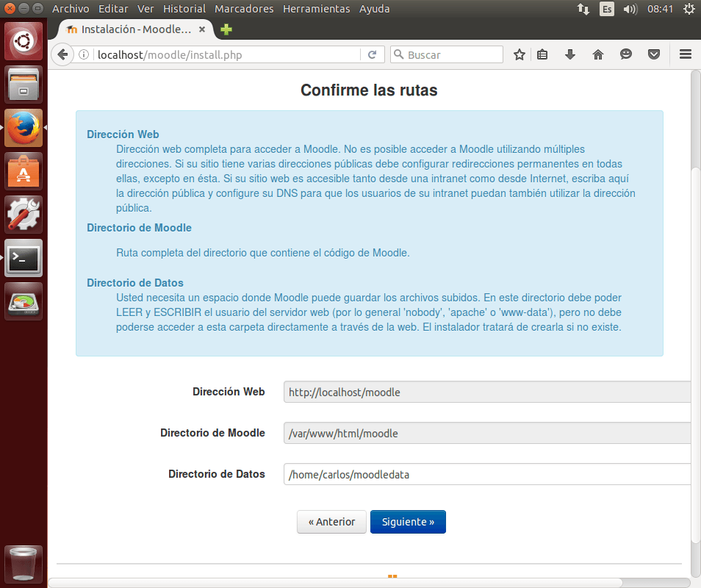Bookmark this page with star icon
This screenshot has width=701, height=588.
coord(519,54)
